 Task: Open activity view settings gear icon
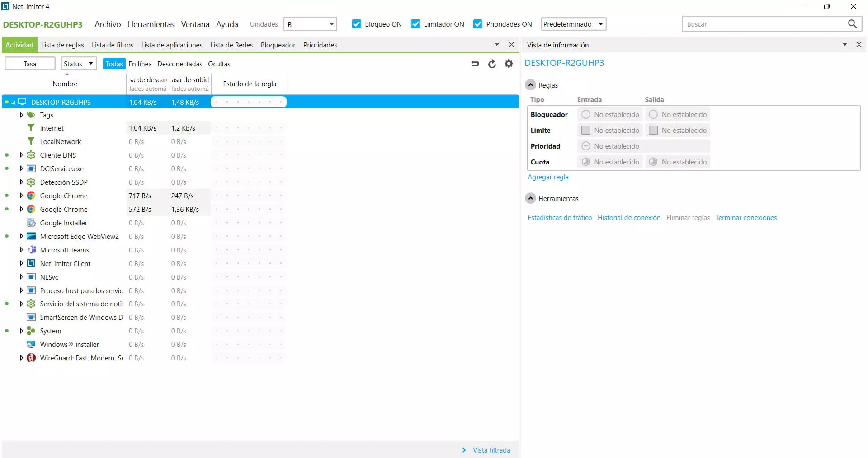click(x=509, y=64)
